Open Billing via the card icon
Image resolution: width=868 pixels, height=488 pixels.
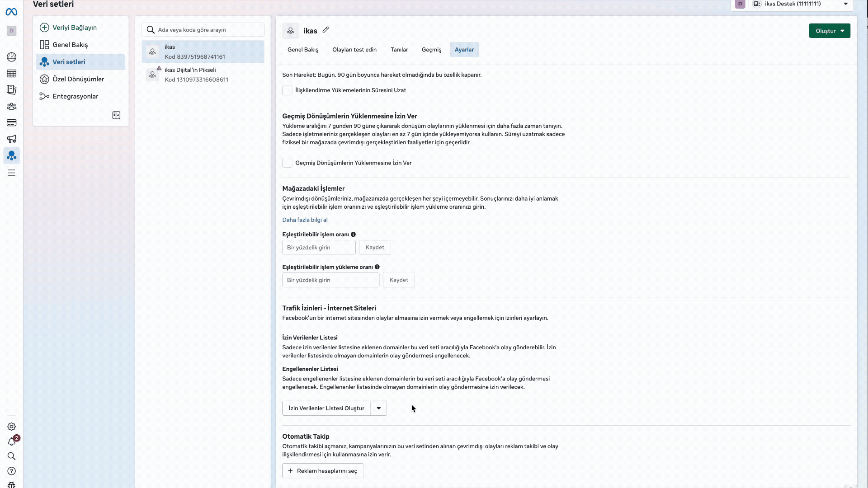pyautogui.click(x=11, y=122)
